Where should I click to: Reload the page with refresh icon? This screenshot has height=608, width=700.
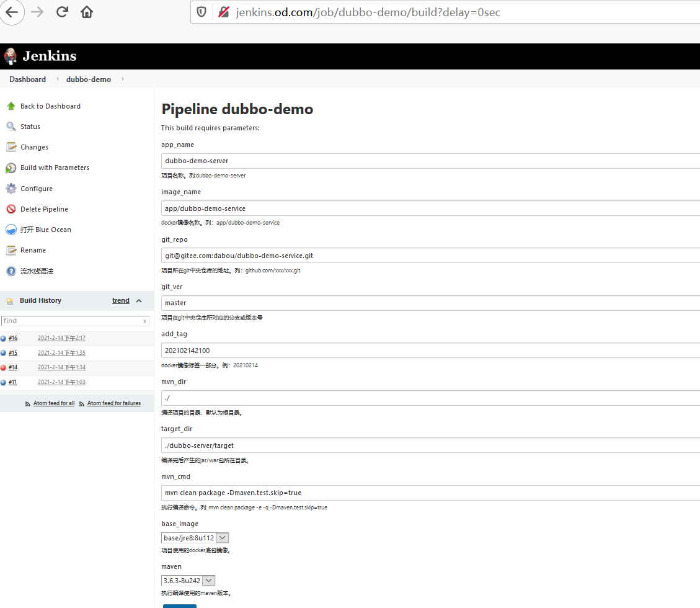coord(62,12)
